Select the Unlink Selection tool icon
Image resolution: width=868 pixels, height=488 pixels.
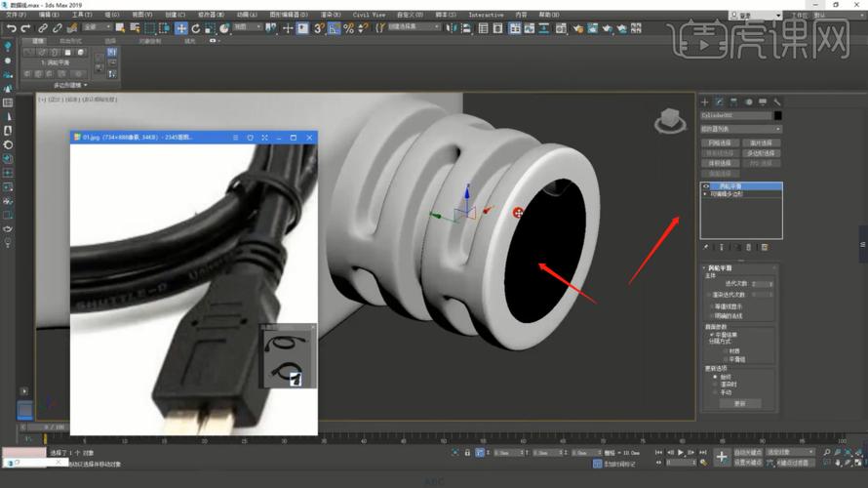(x=57, y=28)
